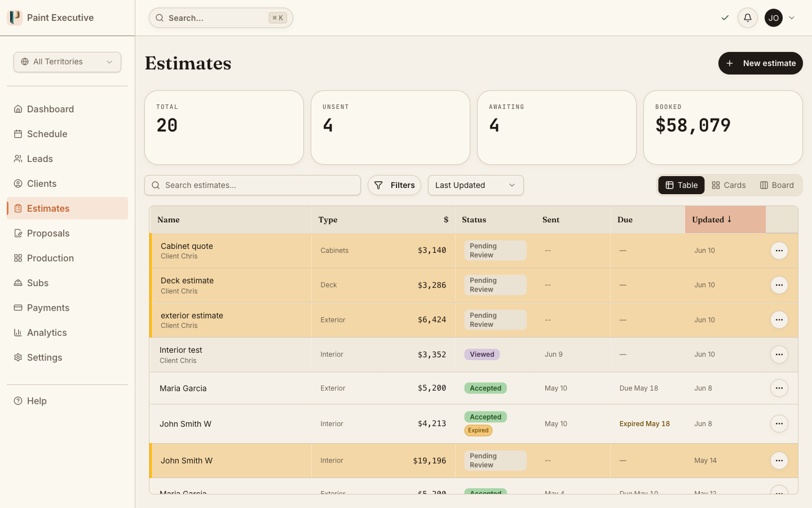Open row actions for exterior estimate
Screen dimensions: 812x508
click(x=779, y=320)
